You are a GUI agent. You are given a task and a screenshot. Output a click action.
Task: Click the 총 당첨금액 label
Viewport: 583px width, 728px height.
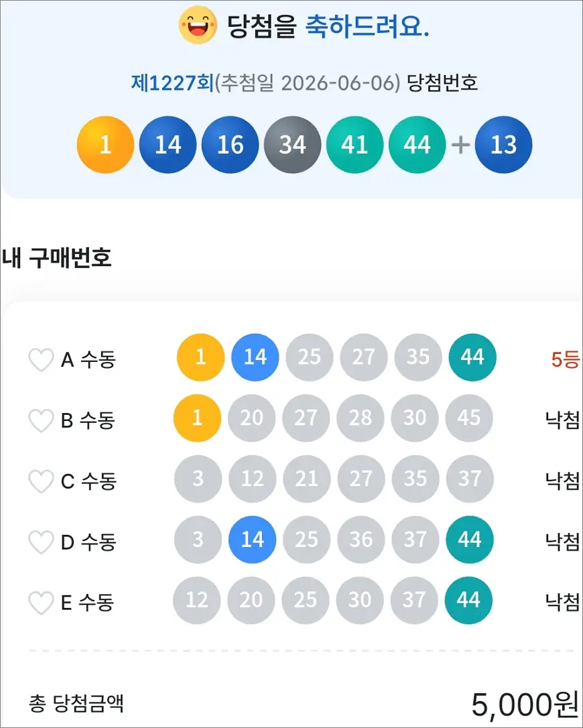click(76, 703)
